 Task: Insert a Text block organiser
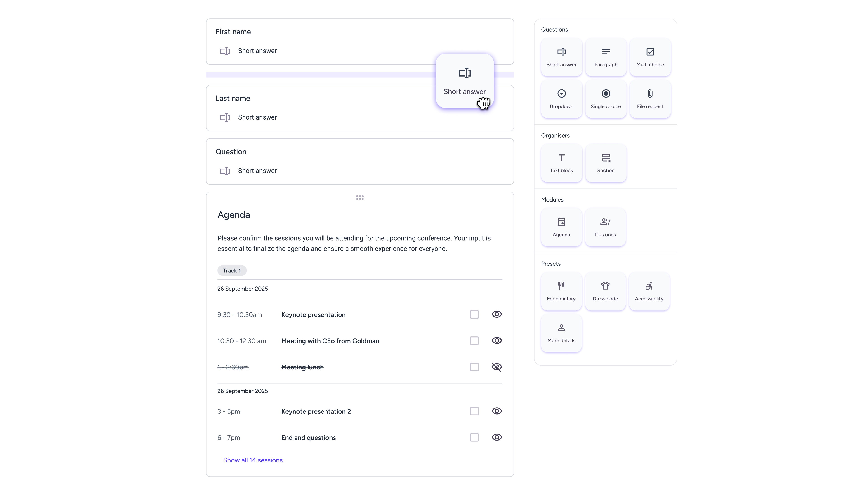(x=561, y=163)
